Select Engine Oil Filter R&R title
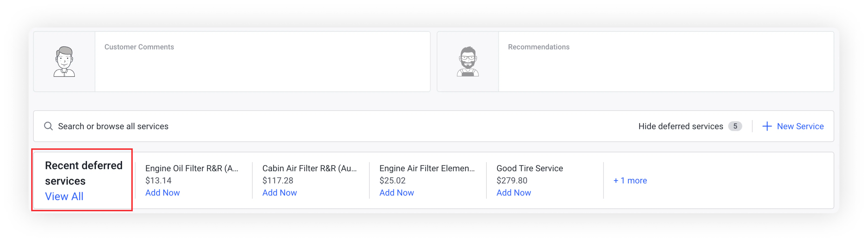The width and height of the screenshot is (868, 243). coord(191,168)
